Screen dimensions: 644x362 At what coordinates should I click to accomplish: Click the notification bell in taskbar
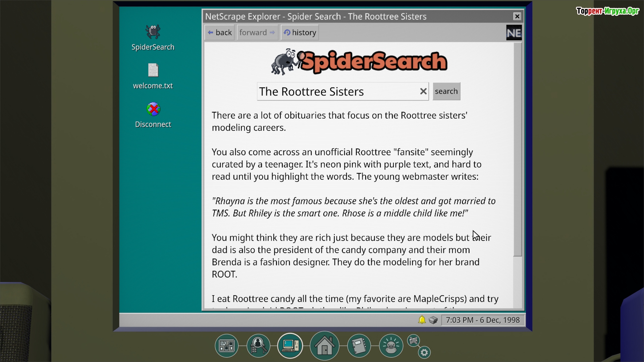coord(422,320)
